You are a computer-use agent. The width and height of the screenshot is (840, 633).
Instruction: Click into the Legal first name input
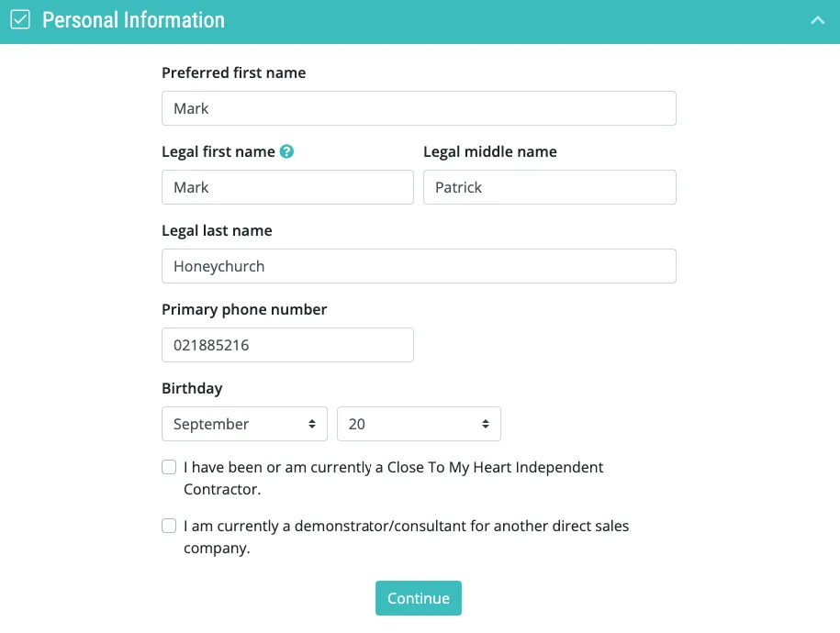tap(287, 187)
